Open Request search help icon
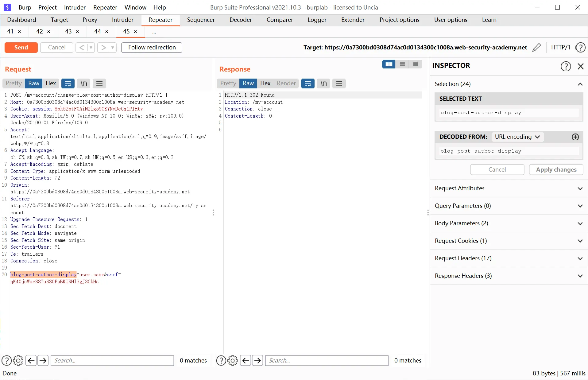This screenshot has width=588, height=380. 6,360
